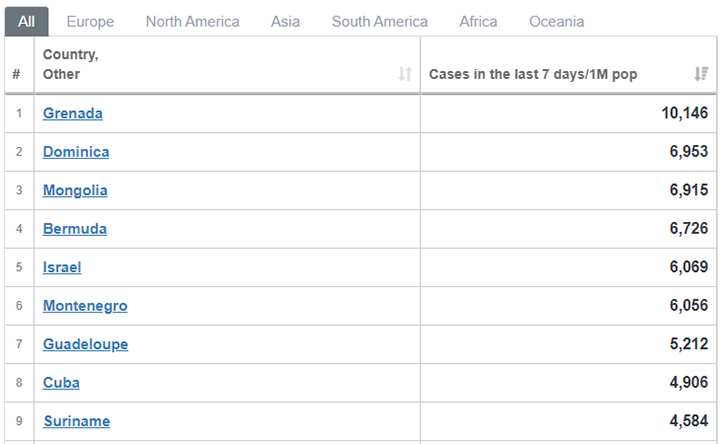Open the Grenada country link

click(73, 113)
